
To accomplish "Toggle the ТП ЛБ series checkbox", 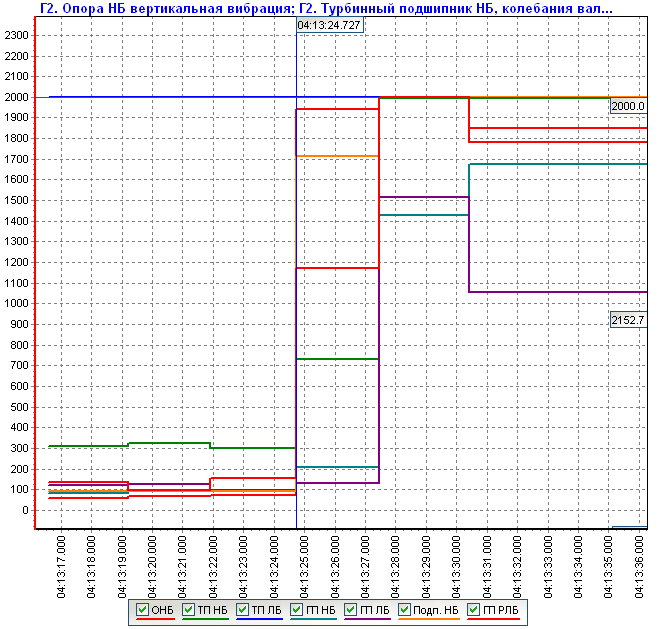I will (242, 610).
